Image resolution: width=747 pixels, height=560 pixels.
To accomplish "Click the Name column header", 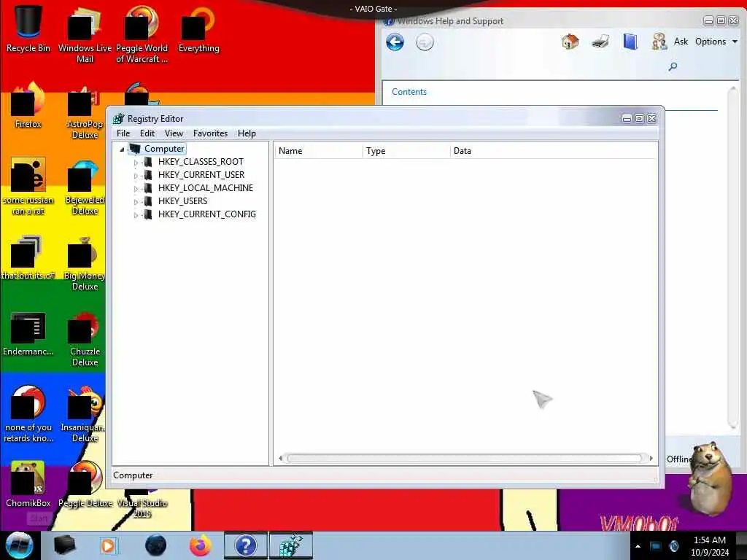I will click(318, 151).
